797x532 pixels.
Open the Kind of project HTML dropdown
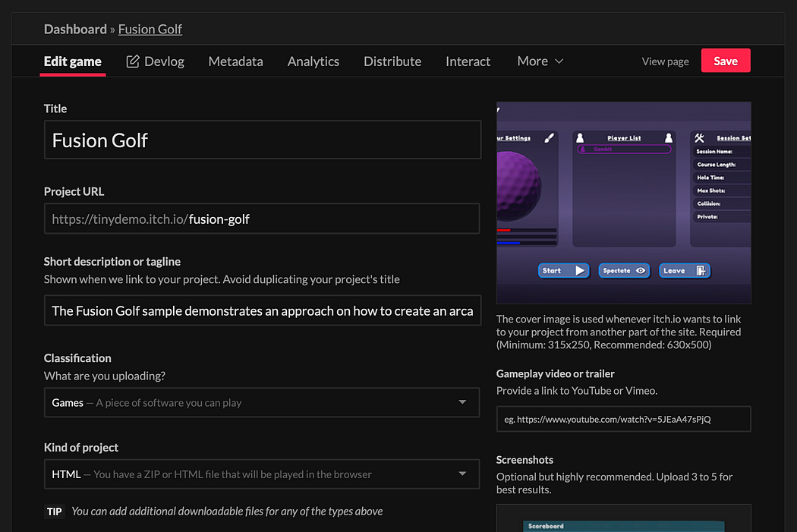tap(262, 474)
